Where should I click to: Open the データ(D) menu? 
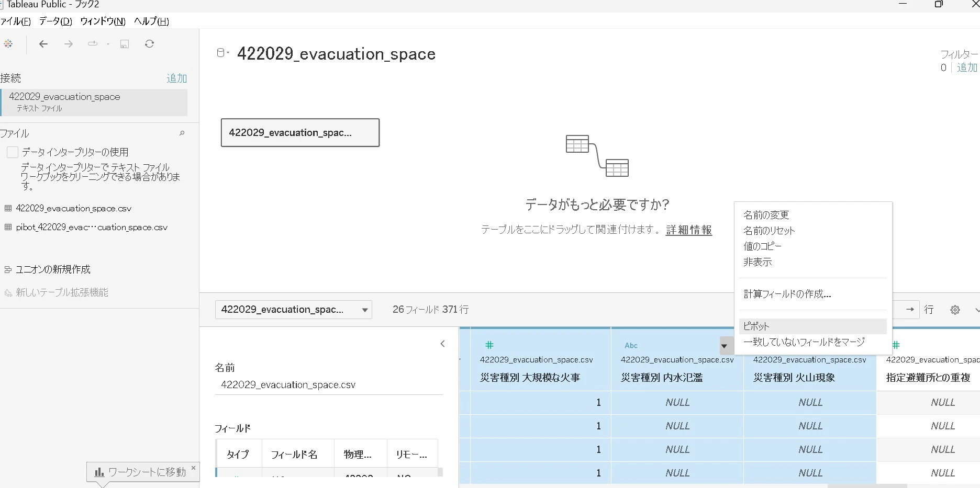[55, 21]
